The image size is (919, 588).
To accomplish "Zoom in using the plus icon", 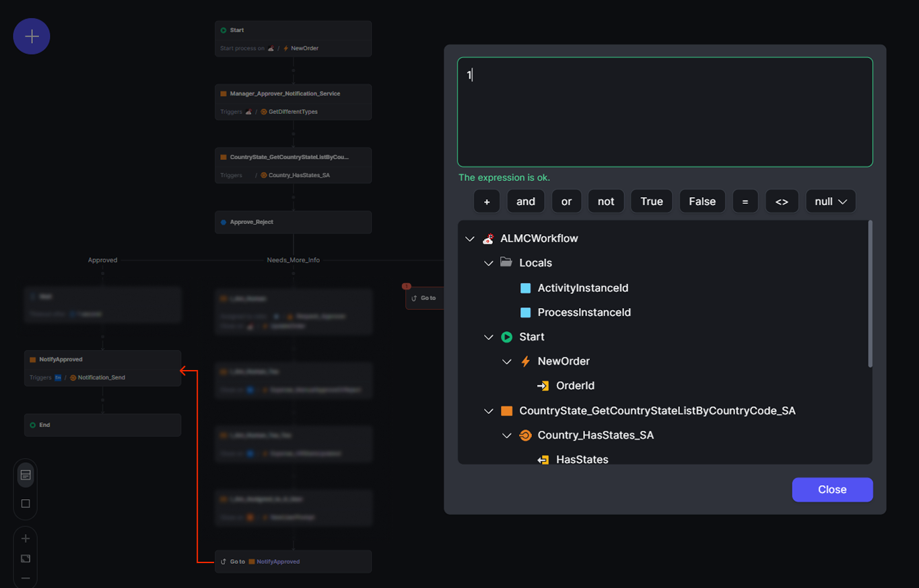I will [x=25, y=538].
